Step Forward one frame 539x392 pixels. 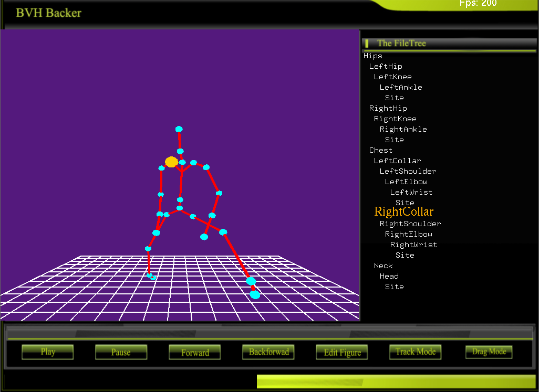click(195, 352)
